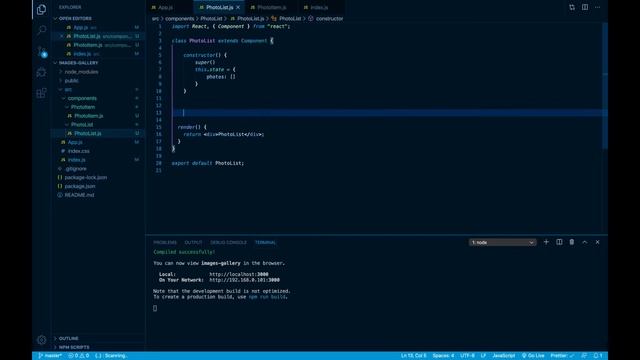Open the Search view in activity bar
This screenshot has height=360, width=640.
(41, 30)
